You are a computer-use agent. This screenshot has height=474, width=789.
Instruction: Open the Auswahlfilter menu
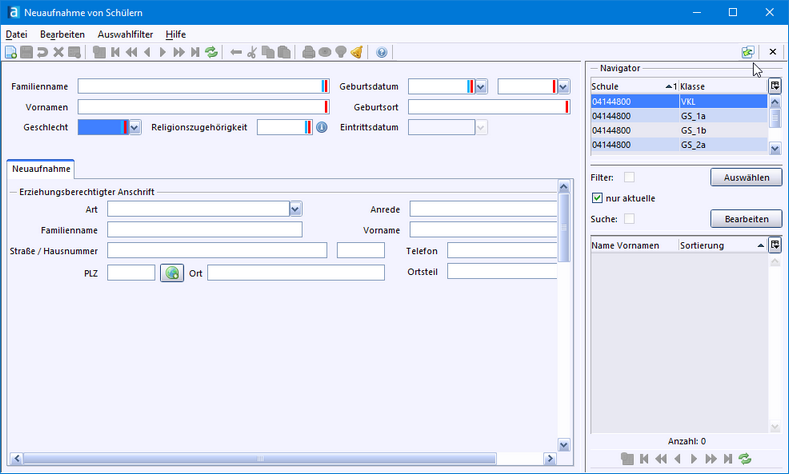click(x=125, y=34)
